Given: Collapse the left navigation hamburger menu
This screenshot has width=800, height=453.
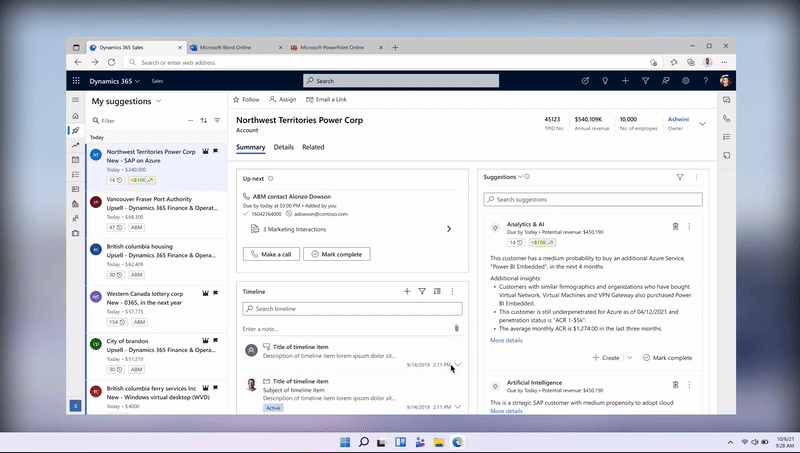Looking at the screenshot, I should [76, 100].
